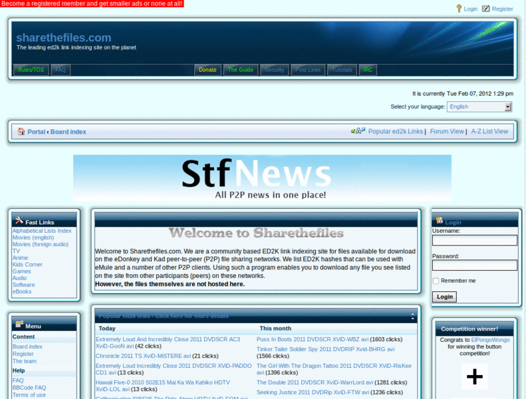The width and height of the screenshot is (532, 399).
Task: Open Movies (english) fast link
Action: click(x=33, y=237)
